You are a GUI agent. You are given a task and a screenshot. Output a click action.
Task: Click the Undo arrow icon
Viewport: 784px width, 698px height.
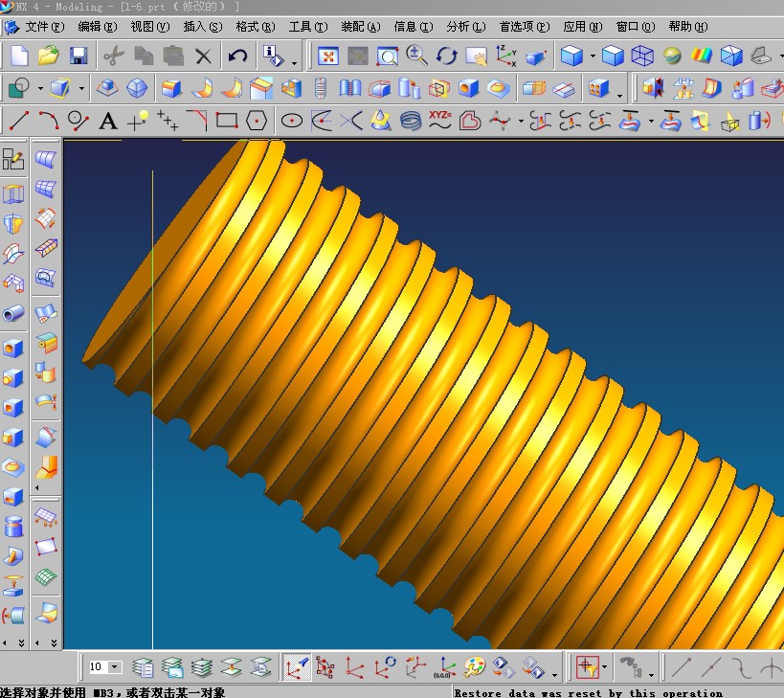pos(237,56)
